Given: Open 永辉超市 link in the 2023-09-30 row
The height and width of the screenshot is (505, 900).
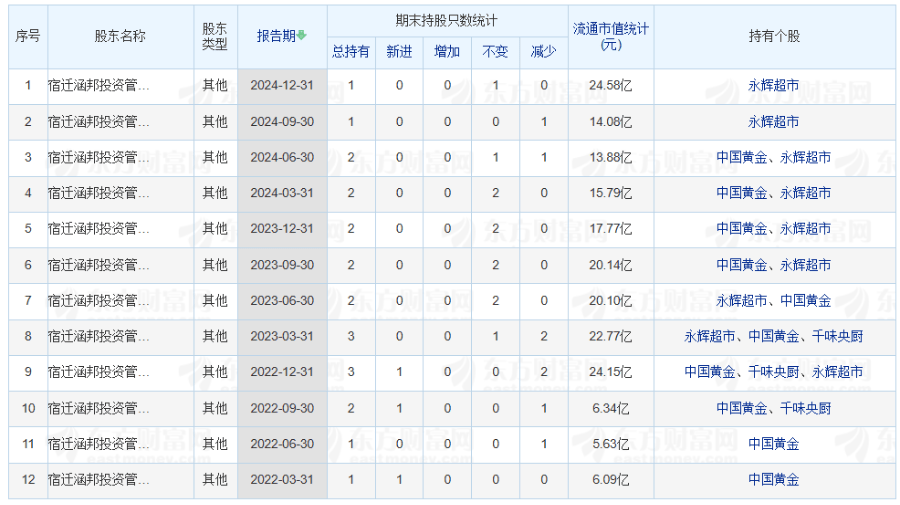Looking at the screenshot, I should 806,265.
